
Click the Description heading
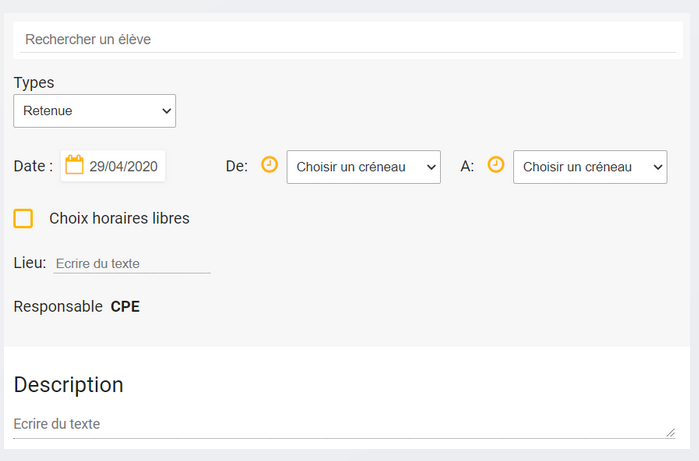68,385
